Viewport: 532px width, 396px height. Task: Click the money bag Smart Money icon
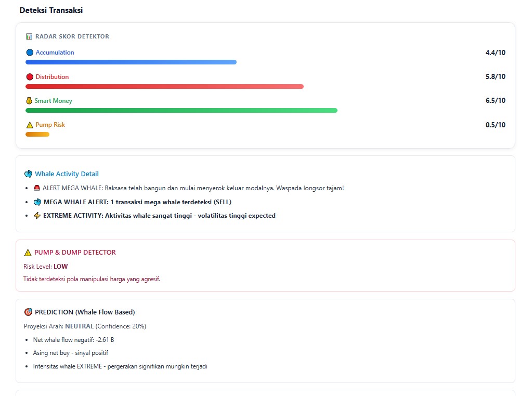30,101
